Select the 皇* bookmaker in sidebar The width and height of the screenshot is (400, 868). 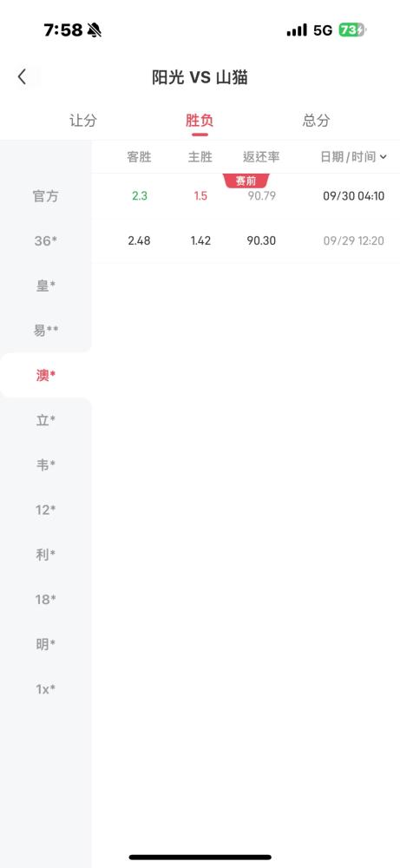tap(46, 286)
